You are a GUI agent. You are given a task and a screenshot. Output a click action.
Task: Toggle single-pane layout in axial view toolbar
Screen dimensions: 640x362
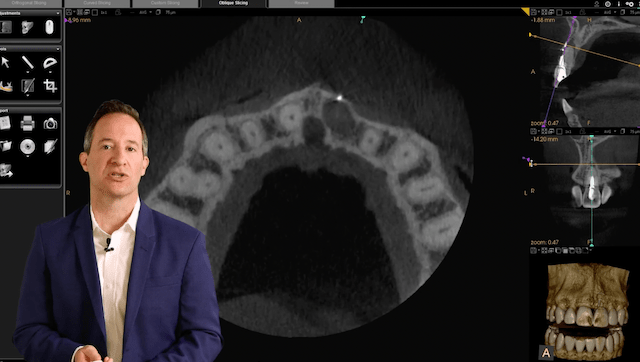tap(95, 12)
